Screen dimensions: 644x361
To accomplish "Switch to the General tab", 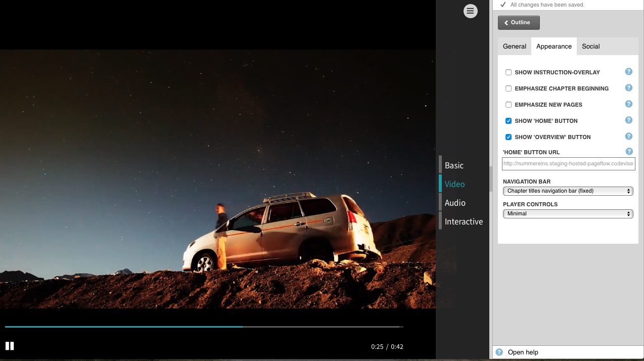I will tap(515, 47).
